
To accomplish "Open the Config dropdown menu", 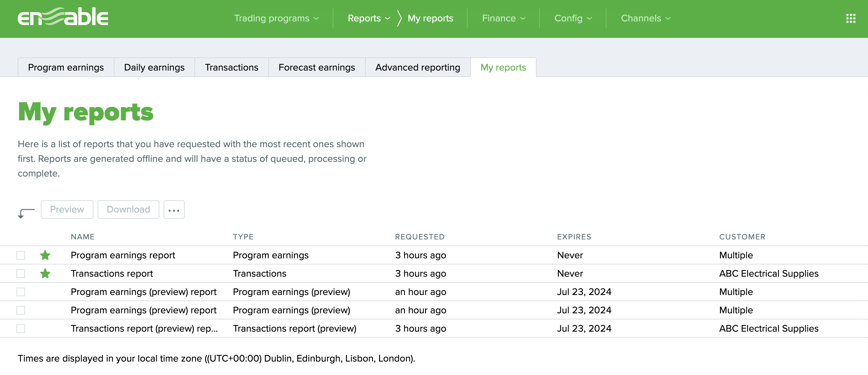I will click(x=573, y=18).
